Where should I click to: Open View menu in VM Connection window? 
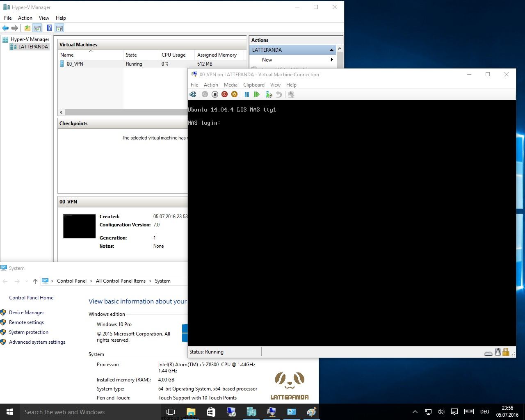click(275, 85)
